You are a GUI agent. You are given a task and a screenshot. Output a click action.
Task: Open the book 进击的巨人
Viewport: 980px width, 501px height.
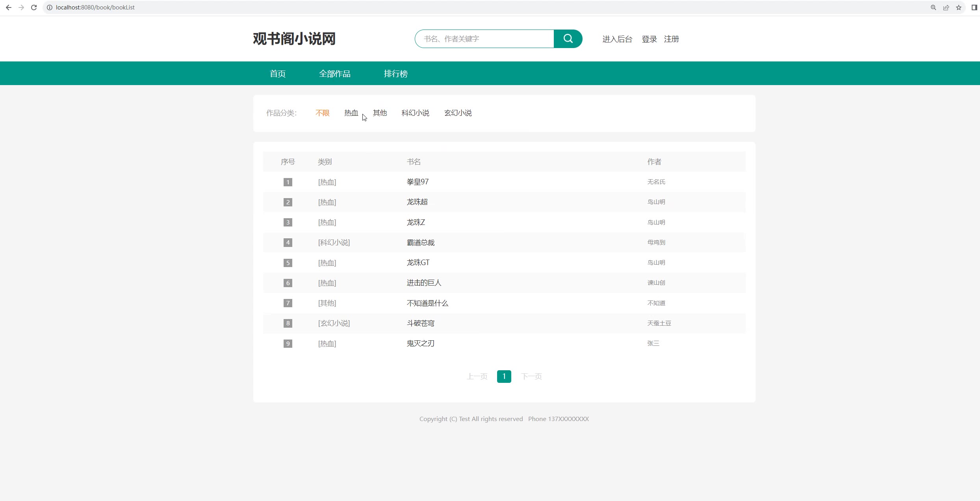pos(424,283)
